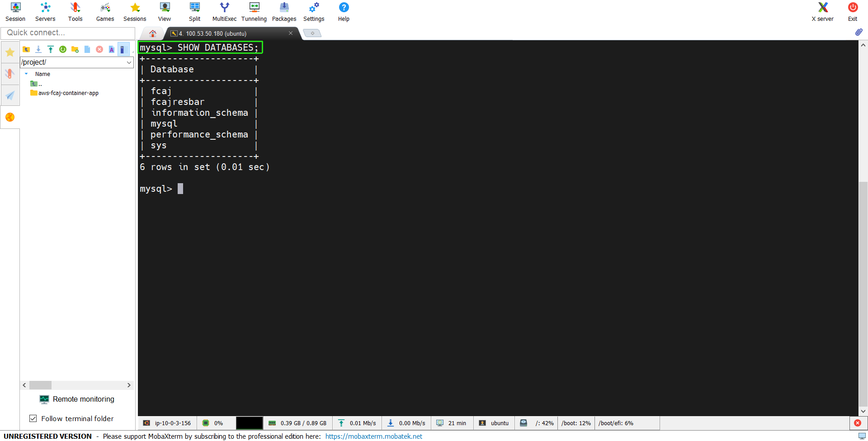
Task: Click the /boot: 12% disk entry
Action: pos(576,423)
